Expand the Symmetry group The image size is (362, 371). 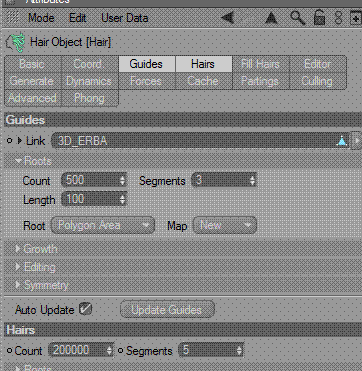[x=19, y=285]
